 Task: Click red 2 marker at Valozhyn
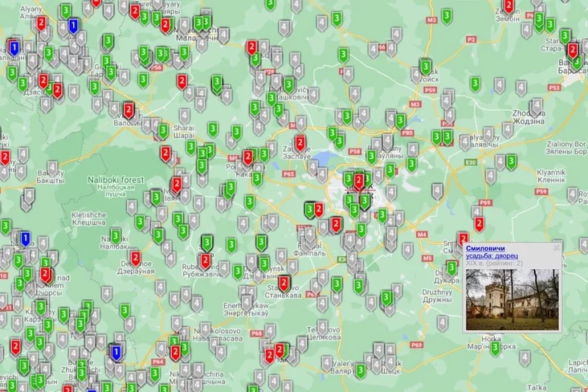(129, 109)
